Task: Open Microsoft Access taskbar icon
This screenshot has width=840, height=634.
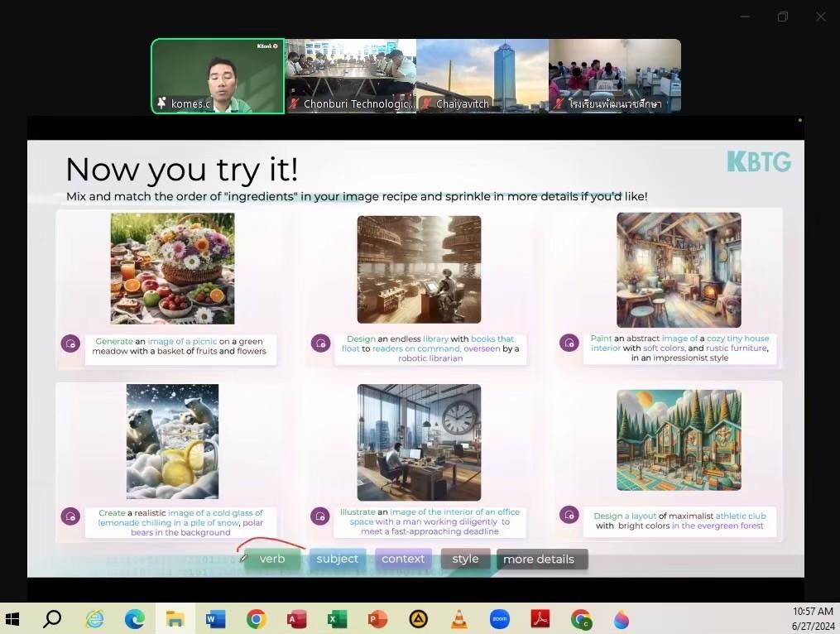Action: [296, 619]
